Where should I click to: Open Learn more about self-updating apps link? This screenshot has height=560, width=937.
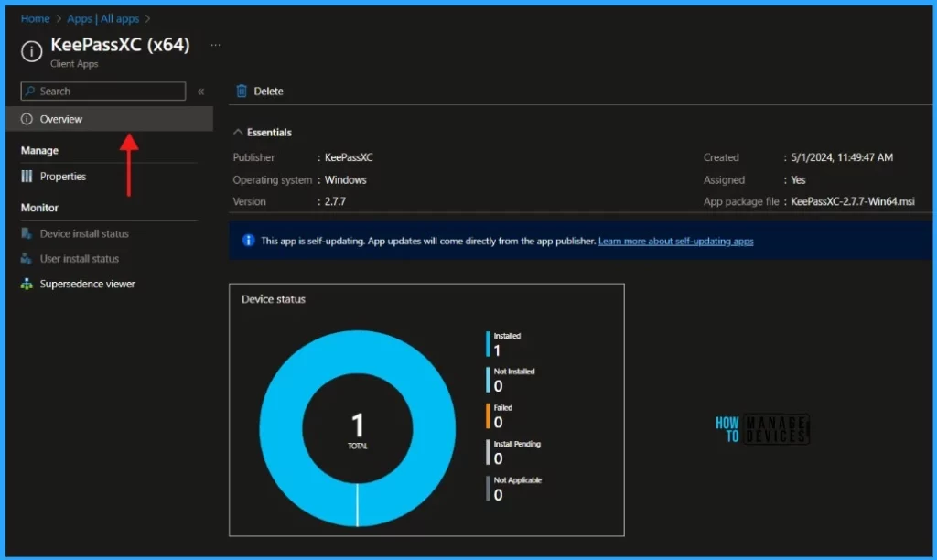point(676,241)
